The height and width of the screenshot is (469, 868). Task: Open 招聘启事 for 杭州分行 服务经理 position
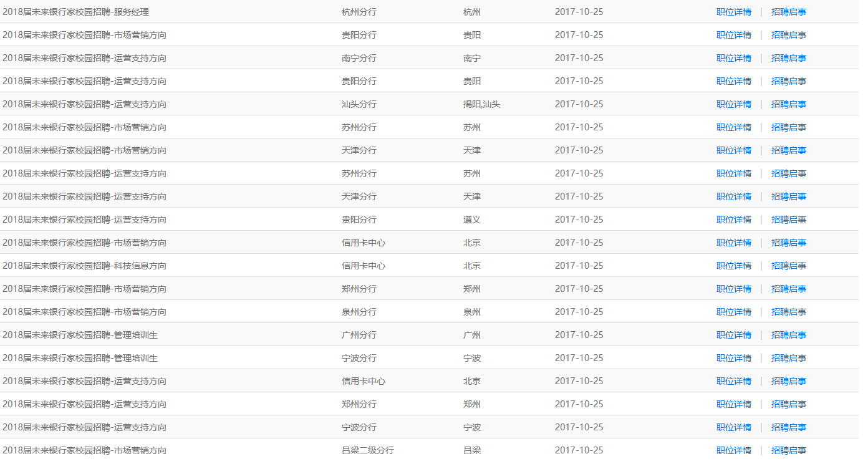click(x=788, y=12)
